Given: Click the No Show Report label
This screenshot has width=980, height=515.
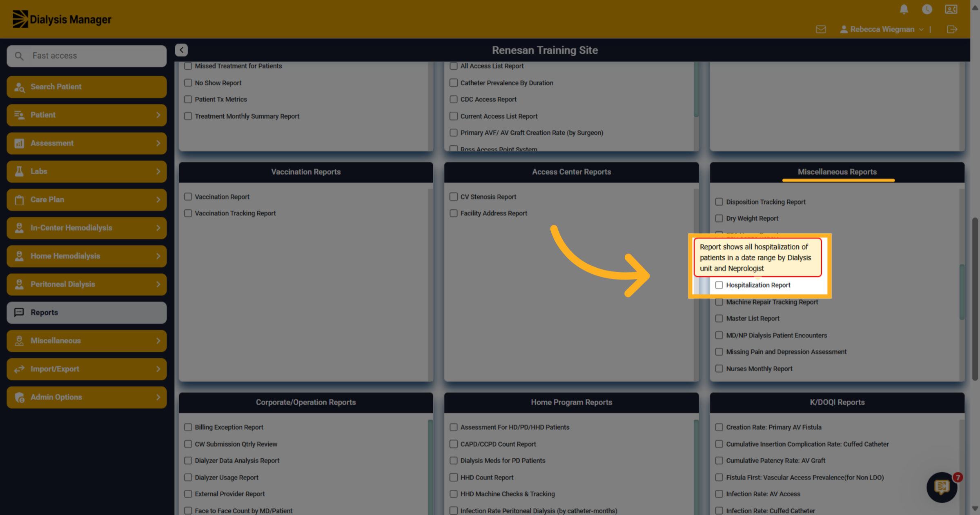Looking at the screenshot, I should 218,83.
